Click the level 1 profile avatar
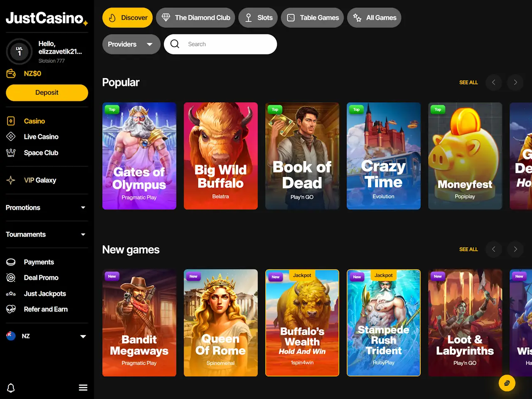This screenshot has width=532, height=399. [x=19, y=52]
